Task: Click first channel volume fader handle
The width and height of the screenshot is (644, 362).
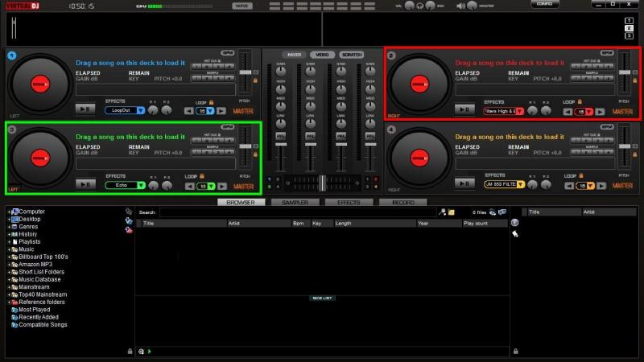Action: point(281,145)
